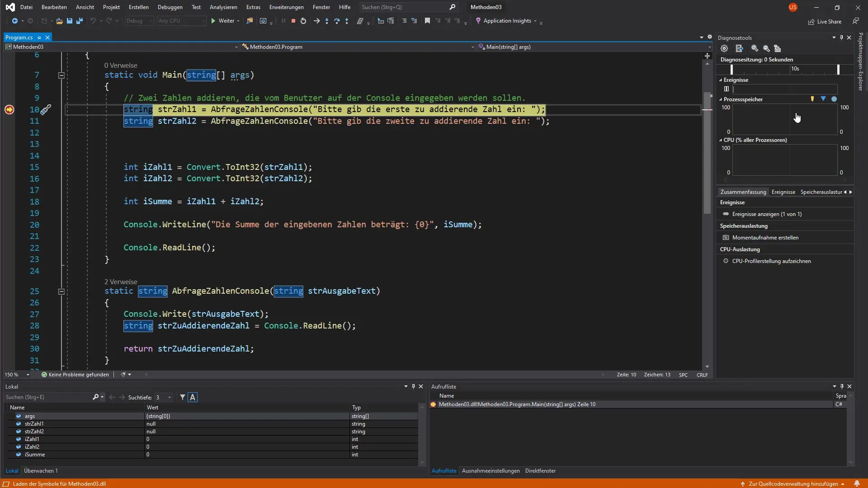Open quick actions screwdriver on line 10

pyautogui.click(x=46, y=109)
